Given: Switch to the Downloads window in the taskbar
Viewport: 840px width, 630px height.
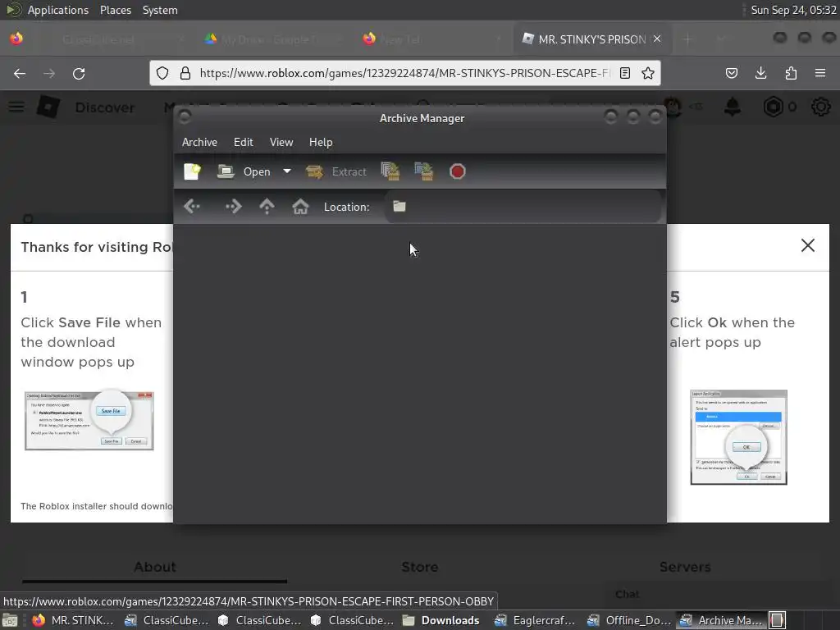Looking at the screenshot, I should point(441,620).
